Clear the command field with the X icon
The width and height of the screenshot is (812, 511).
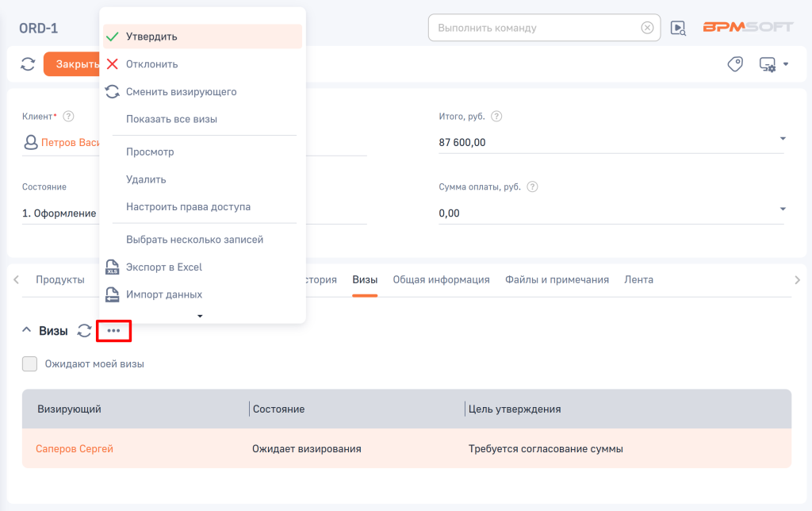click(x=647, y=28)
